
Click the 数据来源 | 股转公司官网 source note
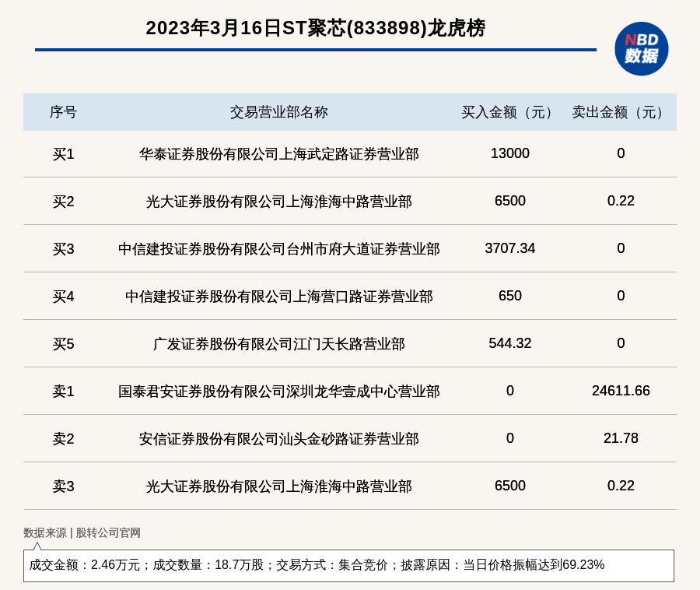[82, 533]
